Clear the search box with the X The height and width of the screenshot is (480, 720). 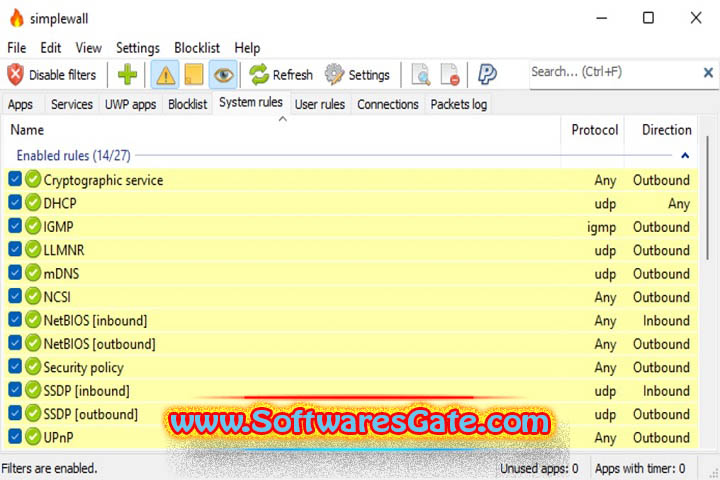[x=708, y=72]
